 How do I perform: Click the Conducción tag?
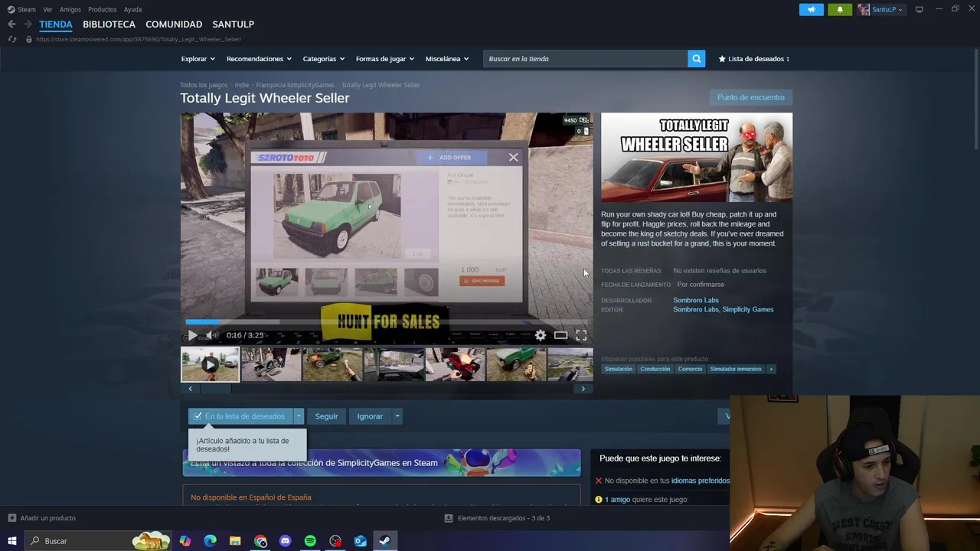tap(655, 369)
